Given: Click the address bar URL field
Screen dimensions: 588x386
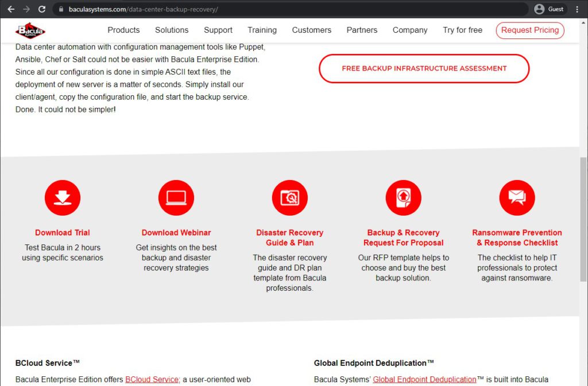Looking at the screenshot, I should tap(291, 9).
